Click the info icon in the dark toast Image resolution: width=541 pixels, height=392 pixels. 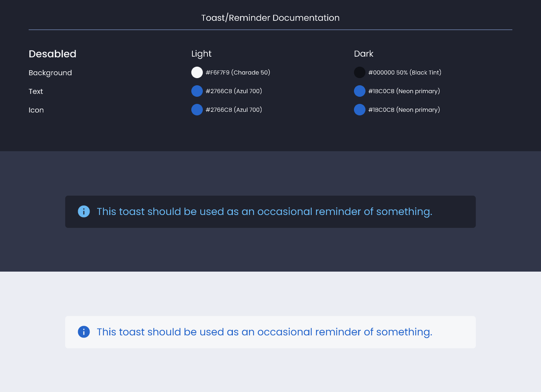pyautogui.click(x=84, y=211)
